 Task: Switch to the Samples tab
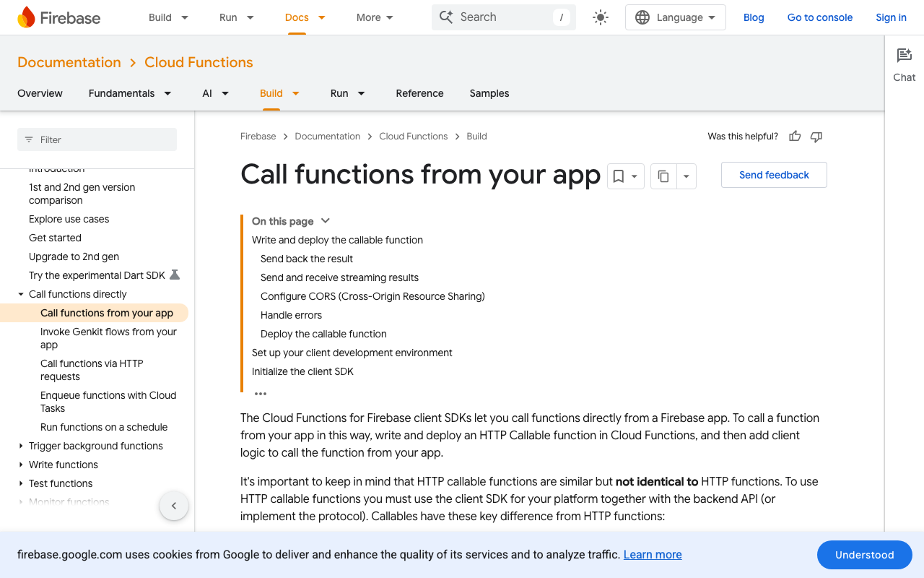489,93
